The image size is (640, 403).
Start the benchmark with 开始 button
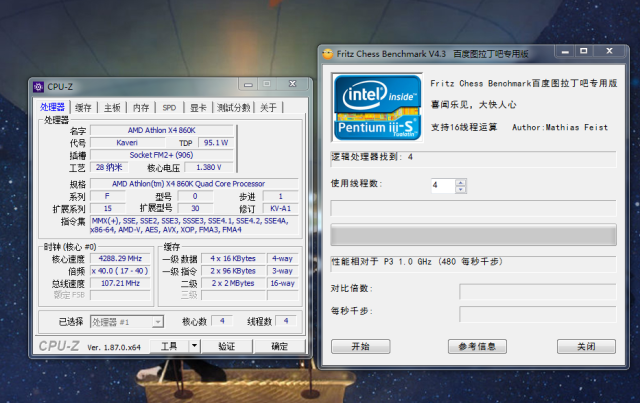360,346
